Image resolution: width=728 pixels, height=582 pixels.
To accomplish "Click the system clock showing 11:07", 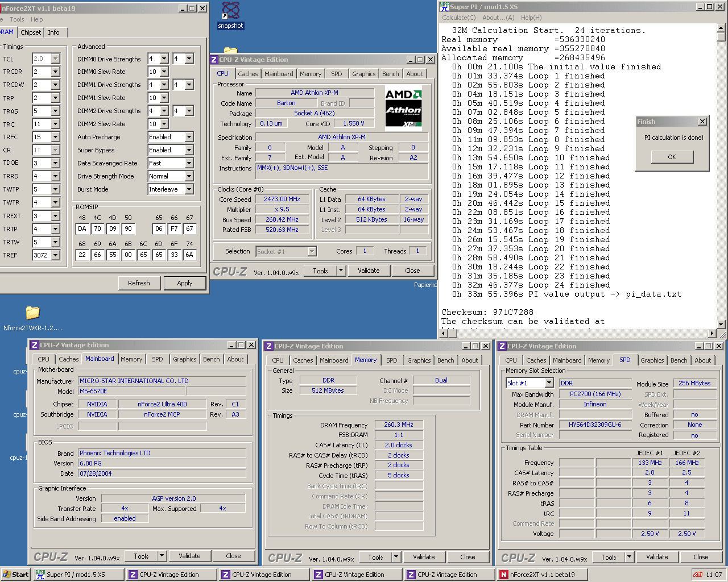I will 714,575.
